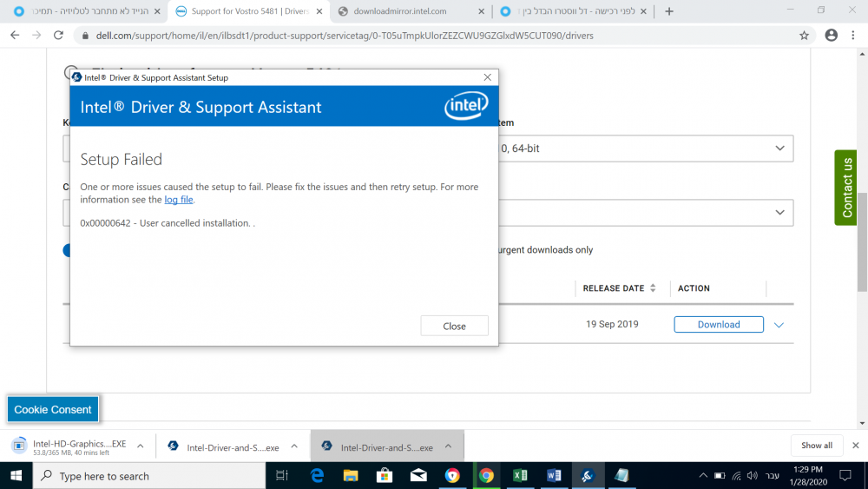Open options for highlighted Intel-Driver-and-S download
The image size is (868, 489).
tap(448, 446)
